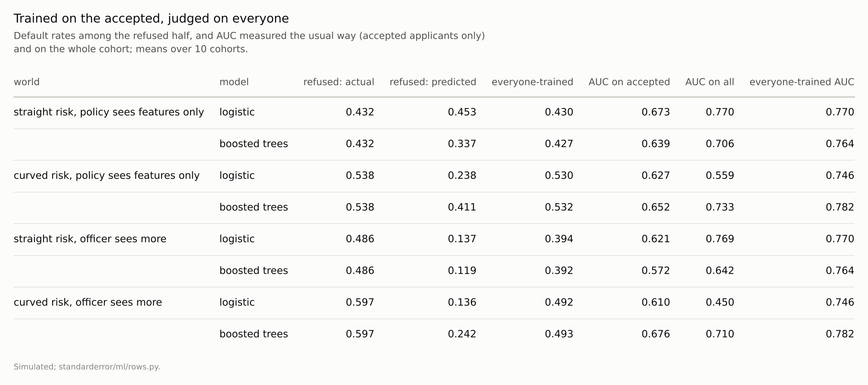Click the AUC on all value 0.706

[720, 144]
